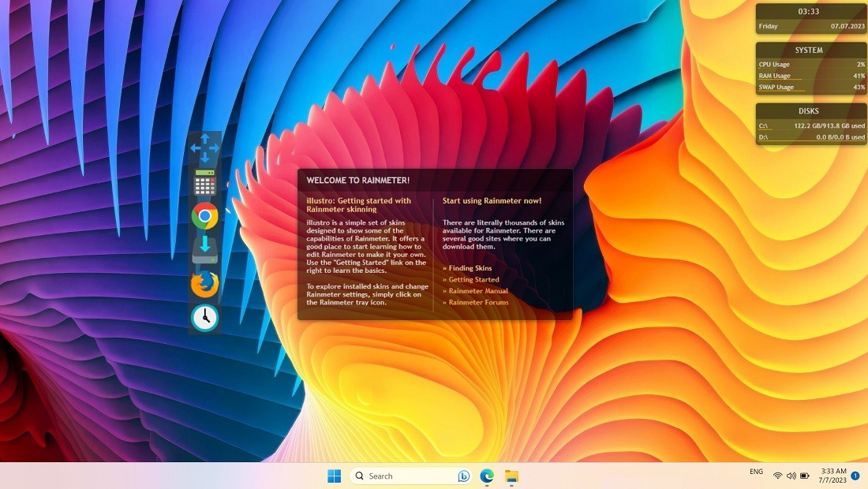This screenshot has width=868, height=489.
Task: Click the Bing icon inside the search bar
Action: (464, 476)
